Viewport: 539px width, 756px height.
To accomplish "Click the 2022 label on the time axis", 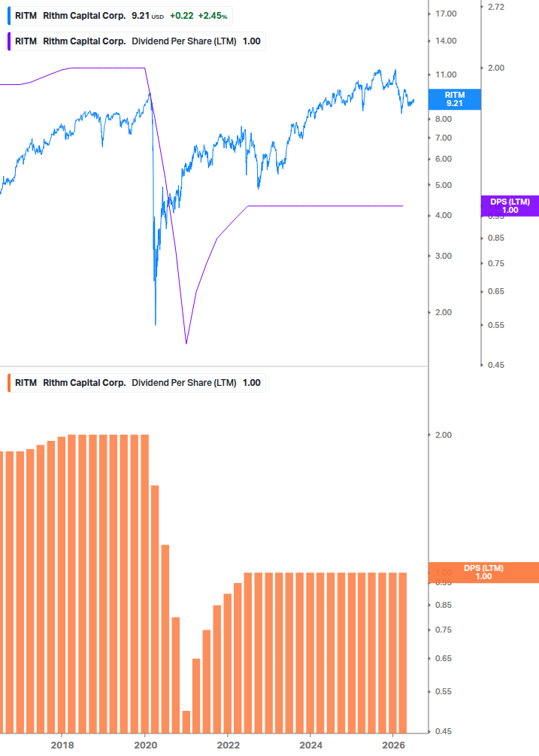I will point(228,745).
